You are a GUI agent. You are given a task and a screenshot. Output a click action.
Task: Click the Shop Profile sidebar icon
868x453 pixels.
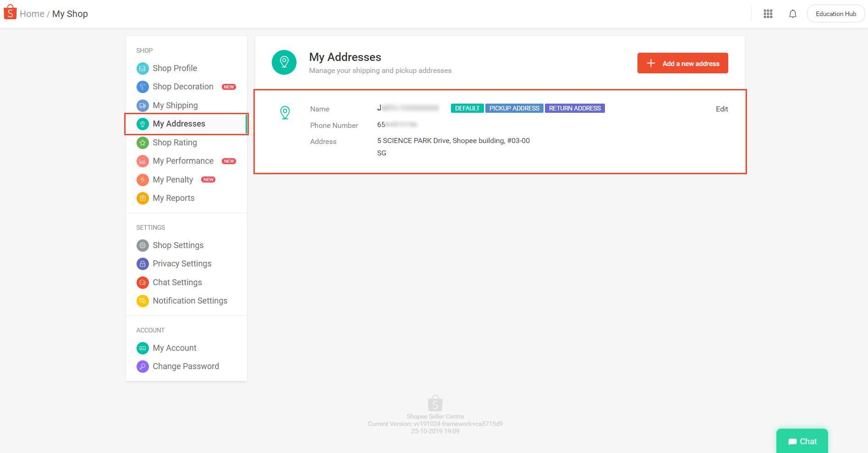(143, 68)
